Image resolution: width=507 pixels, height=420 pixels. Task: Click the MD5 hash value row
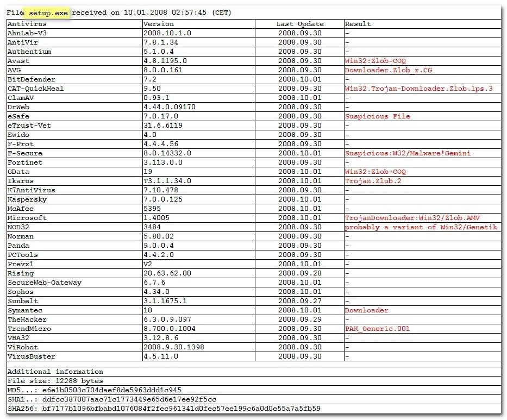pyautogui.click(x=95, y=390)
